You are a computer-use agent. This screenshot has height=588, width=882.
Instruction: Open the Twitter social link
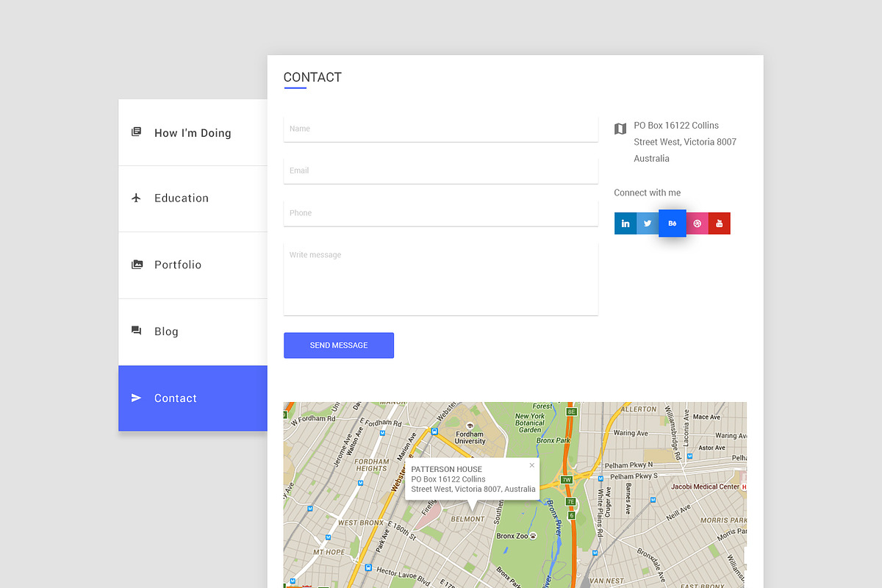(x=648, y=223)
